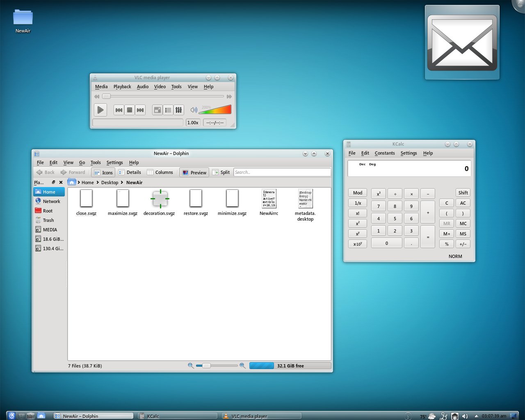This screenshot has height=420, width=525.
Task: Click VLC faster playback arrow
Action: click(x=229, y=96)
